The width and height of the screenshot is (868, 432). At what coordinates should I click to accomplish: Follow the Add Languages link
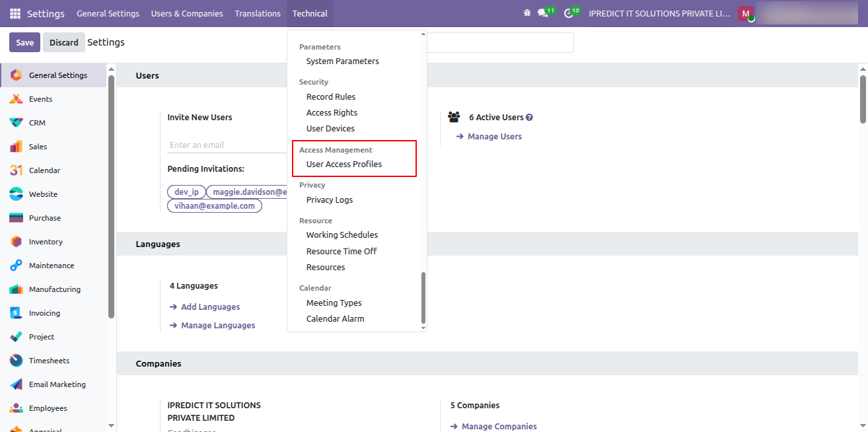(205, 307)
